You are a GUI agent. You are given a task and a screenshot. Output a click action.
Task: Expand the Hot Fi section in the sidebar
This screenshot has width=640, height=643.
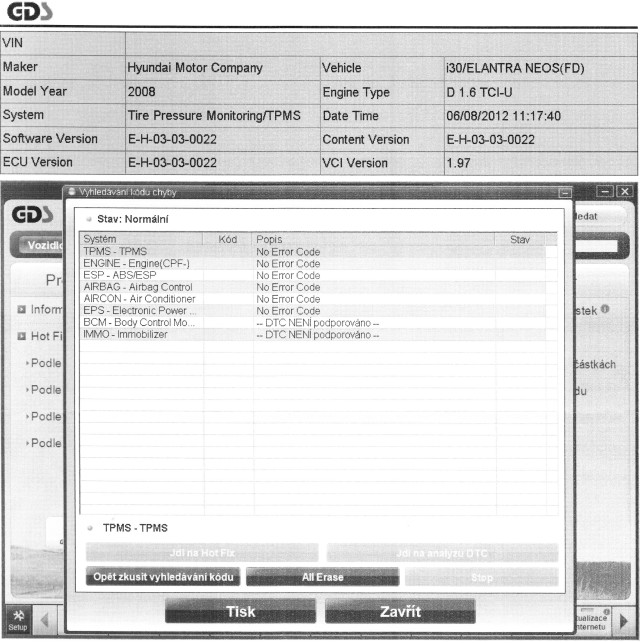point(21,336)
